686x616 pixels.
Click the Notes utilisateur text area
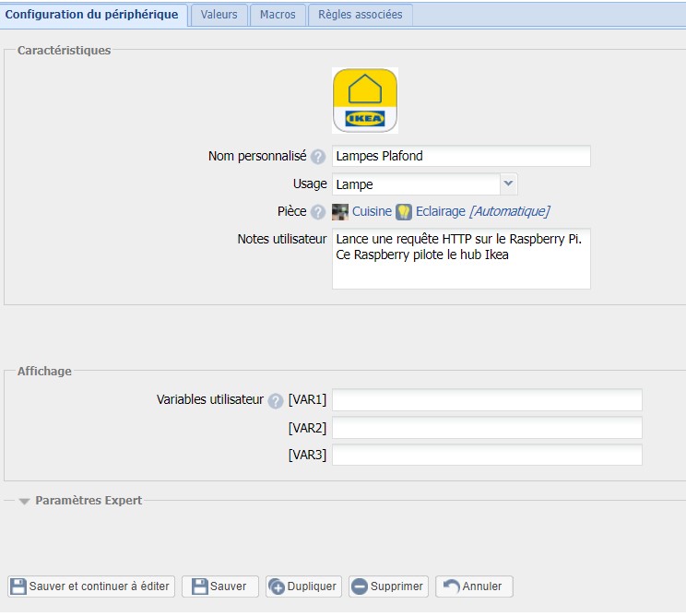point(461,258)
